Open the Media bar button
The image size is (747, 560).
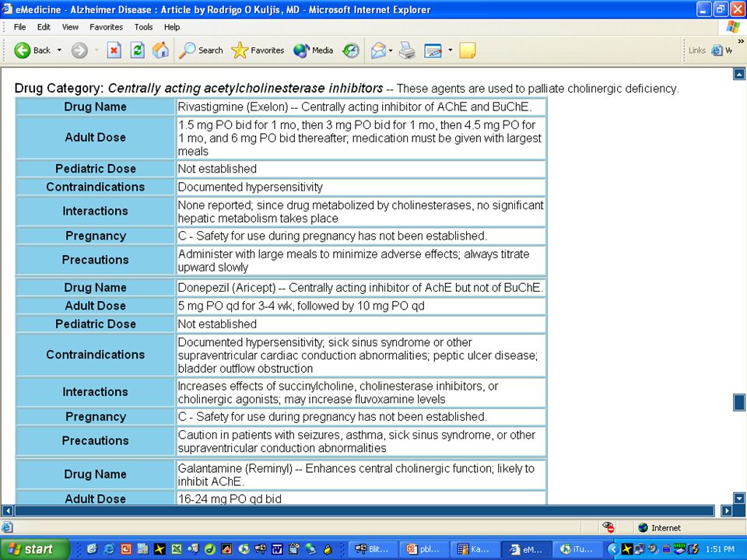313,50
